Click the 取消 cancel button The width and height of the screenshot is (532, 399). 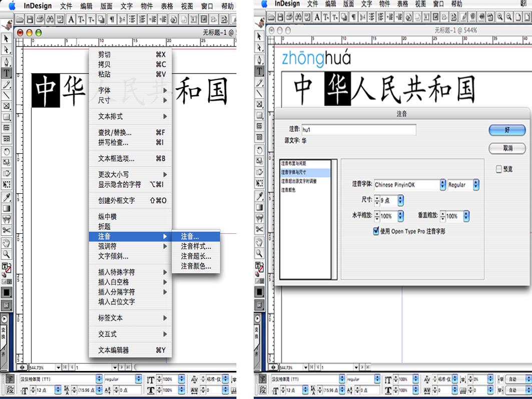point(507,148)
